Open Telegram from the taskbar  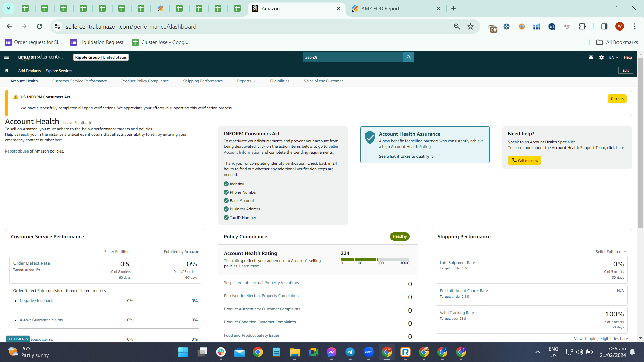[x=350, y=352]
